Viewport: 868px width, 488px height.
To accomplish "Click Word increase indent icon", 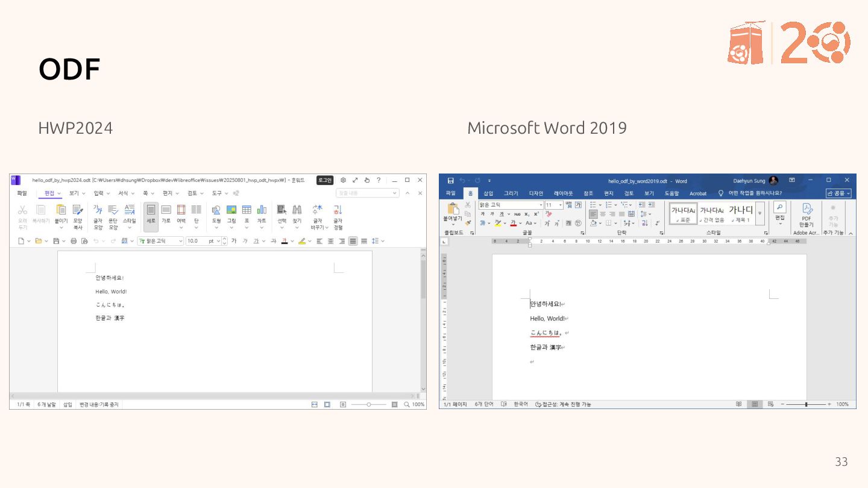I will click(652, 205).
